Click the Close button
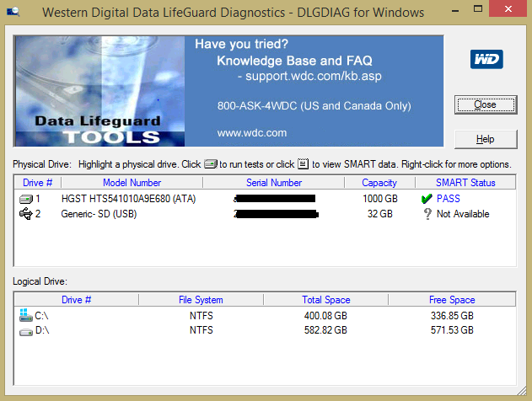This screenshot has width=532, height=401. [486, 104]
